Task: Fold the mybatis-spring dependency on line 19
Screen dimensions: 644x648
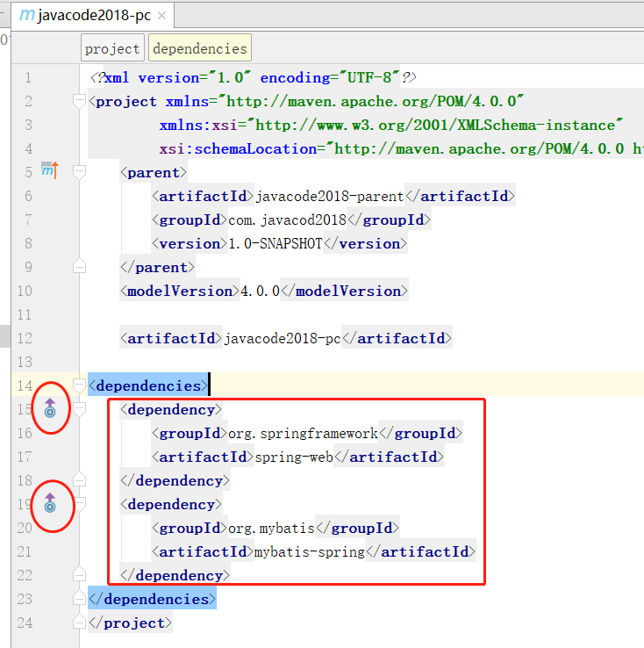Action: pyautogui.click(x=80, y=504)
